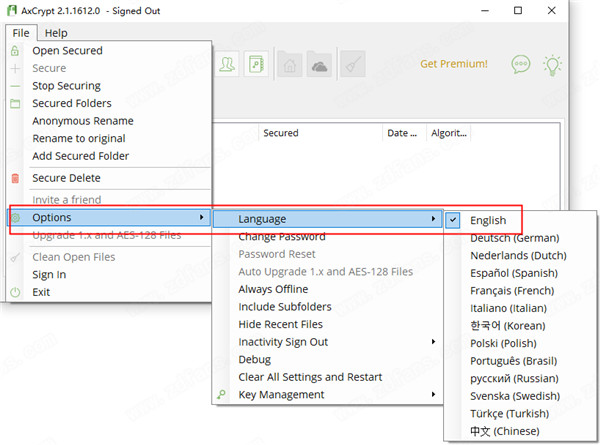
Task: Click the broom clean toolbar icon
Action: coord(352,64)
